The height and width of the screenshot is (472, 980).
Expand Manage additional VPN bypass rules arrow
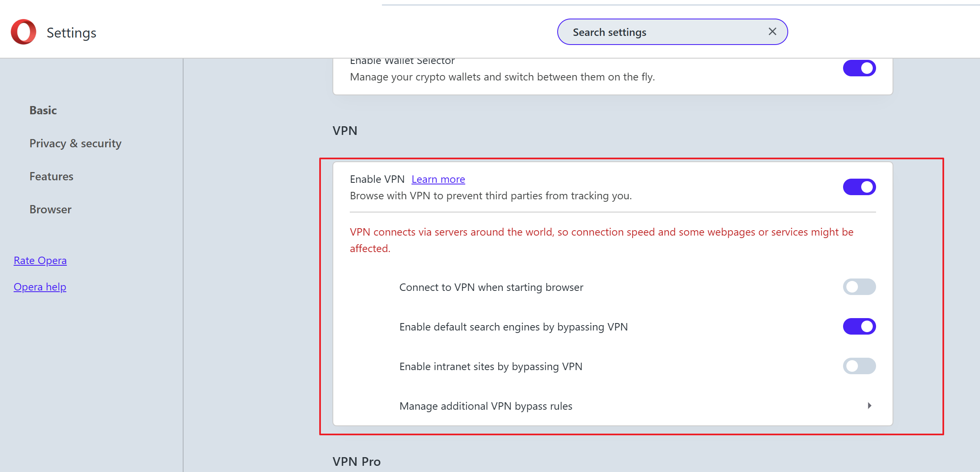[x=869, y=406]
